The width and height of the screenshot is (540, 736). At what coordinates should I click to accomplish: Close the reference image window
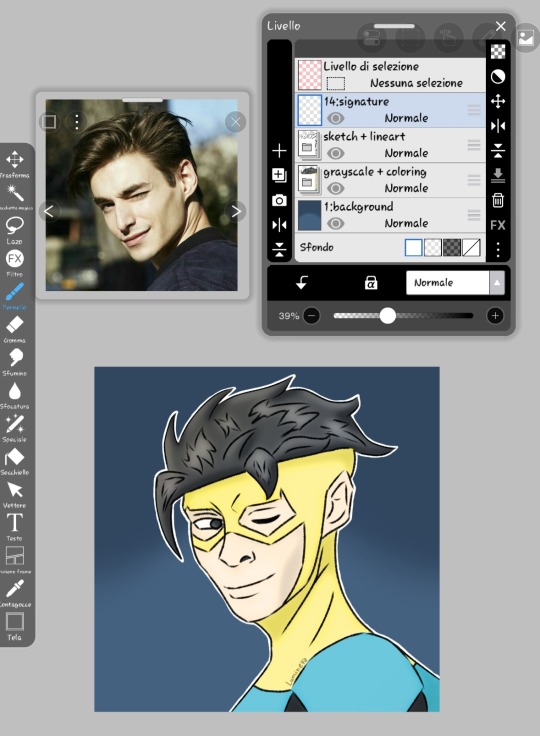(x=235, y=122)
